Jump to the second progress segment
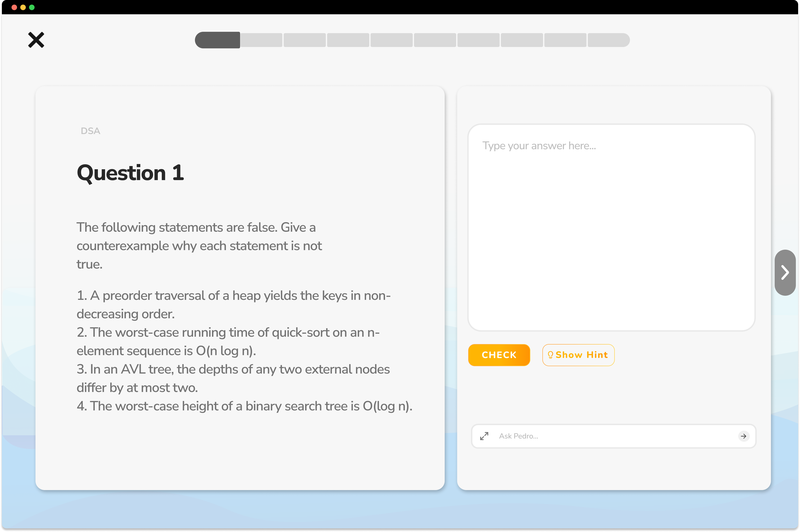 (261, 40)
